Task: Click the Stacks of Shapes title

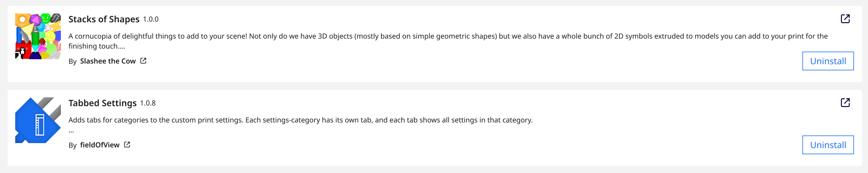Action: 104,19
